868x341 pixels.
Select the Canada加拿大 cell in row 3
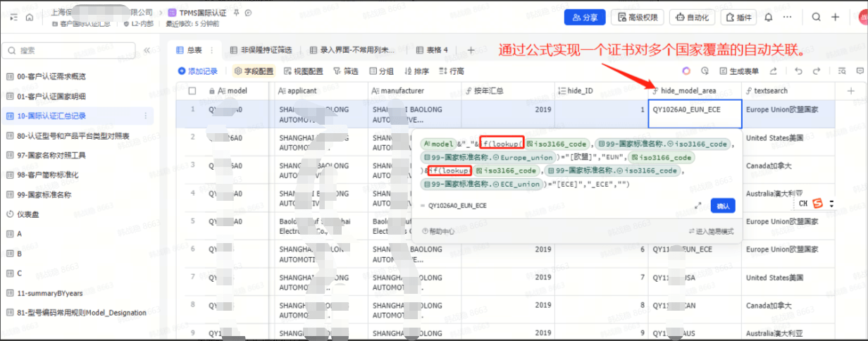coord(788,170)
